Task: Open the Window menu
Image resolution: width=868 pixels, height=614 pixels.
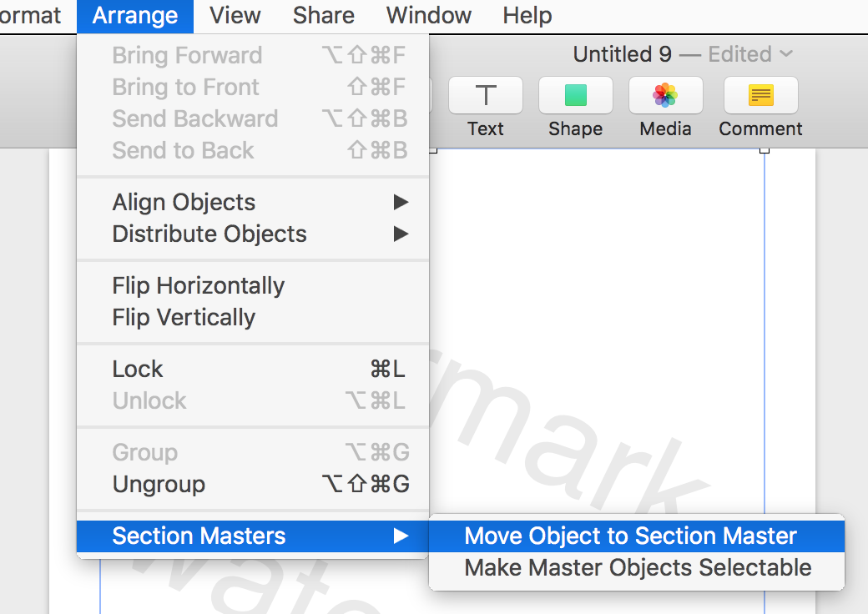Action: pos(428,15)
